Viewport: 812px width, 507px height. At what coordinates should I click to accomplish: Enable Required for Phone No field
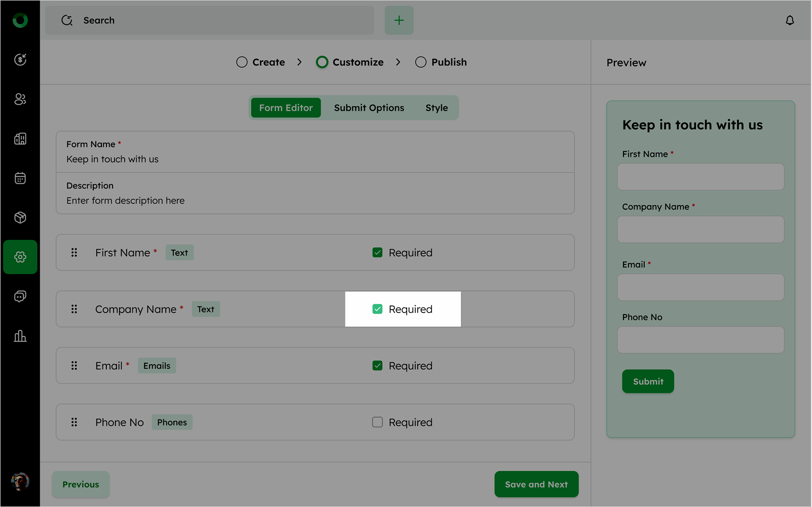pyautogui.click(x=378, y=422)
